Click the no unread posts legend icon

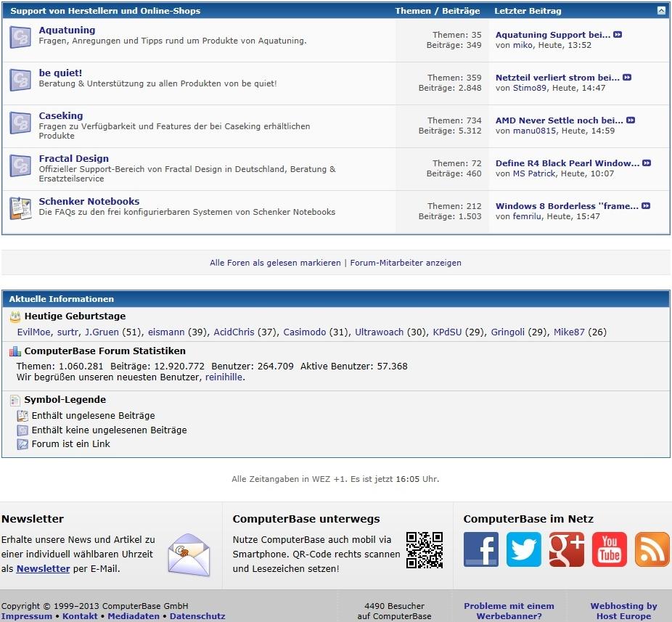[x=22, y=430]
